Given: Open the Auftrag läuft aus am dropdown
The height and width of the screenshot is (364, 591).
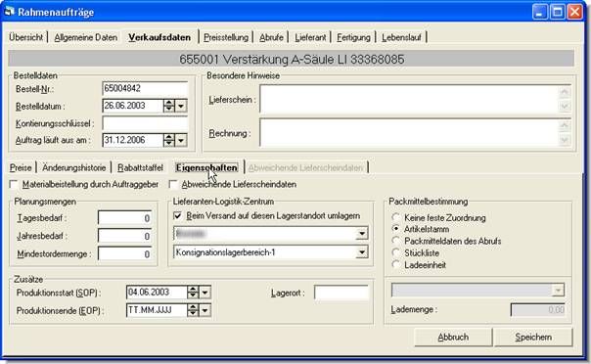Looking at the screenshot, I should point(181,140).
